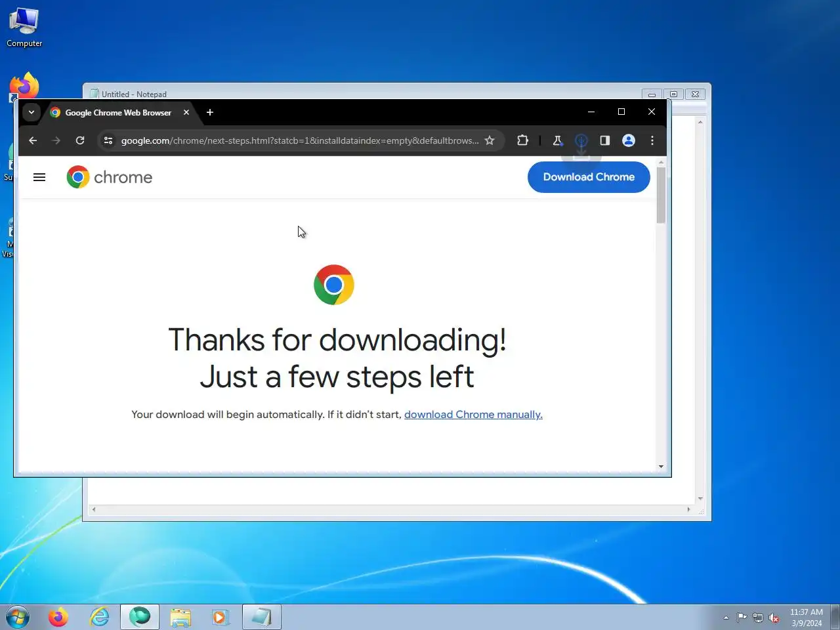Image resolution: width=840 pixels, height=630 pixels.
Task: Open Chrome Labs flask icon
Action: (x=557, y=140)
